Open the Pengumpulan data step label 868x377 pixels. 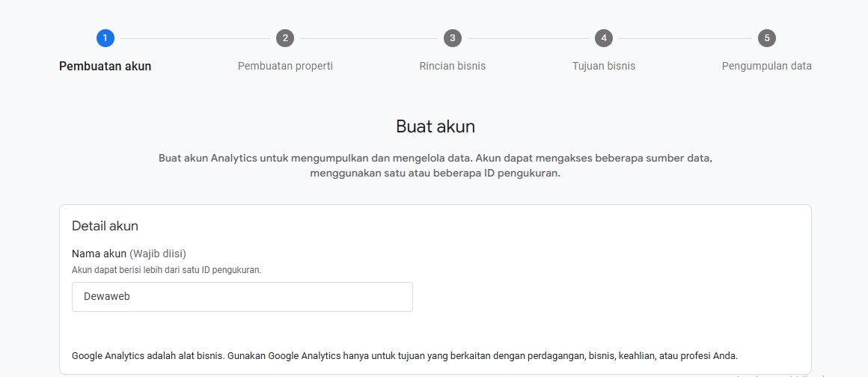767,66
